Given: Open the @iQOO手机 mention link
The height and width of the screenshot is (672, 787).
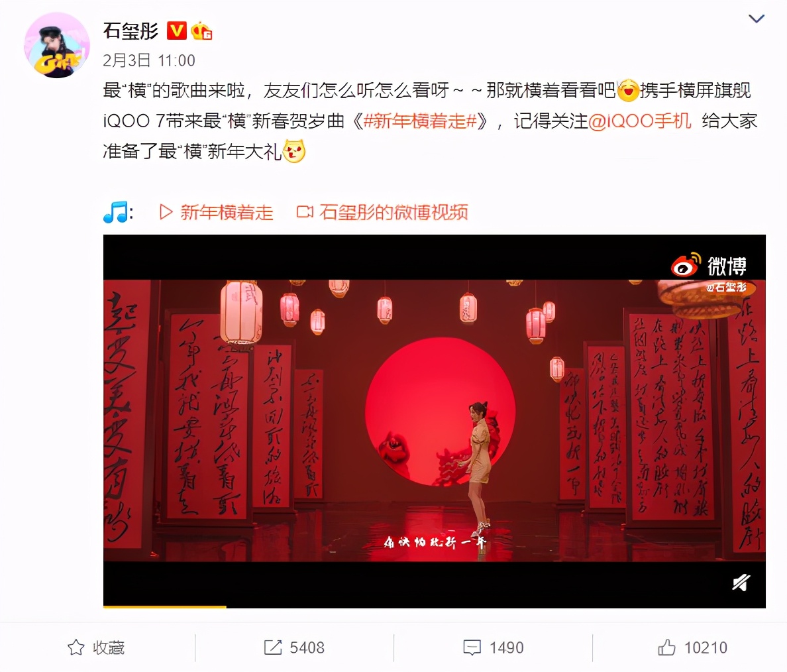Looking at the screenshot, I should coord(639,121).
